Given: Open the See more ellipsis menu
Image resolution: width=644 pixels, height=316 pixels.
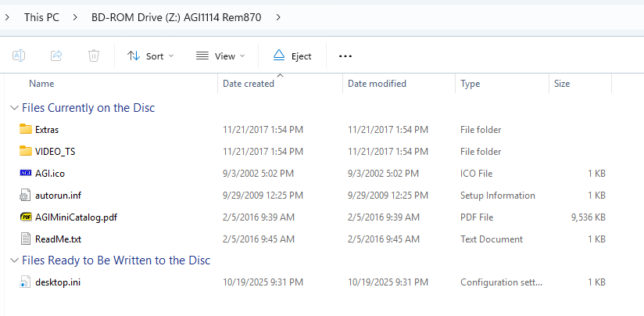Looking at the screenshot, I should (x=345, y=56).
